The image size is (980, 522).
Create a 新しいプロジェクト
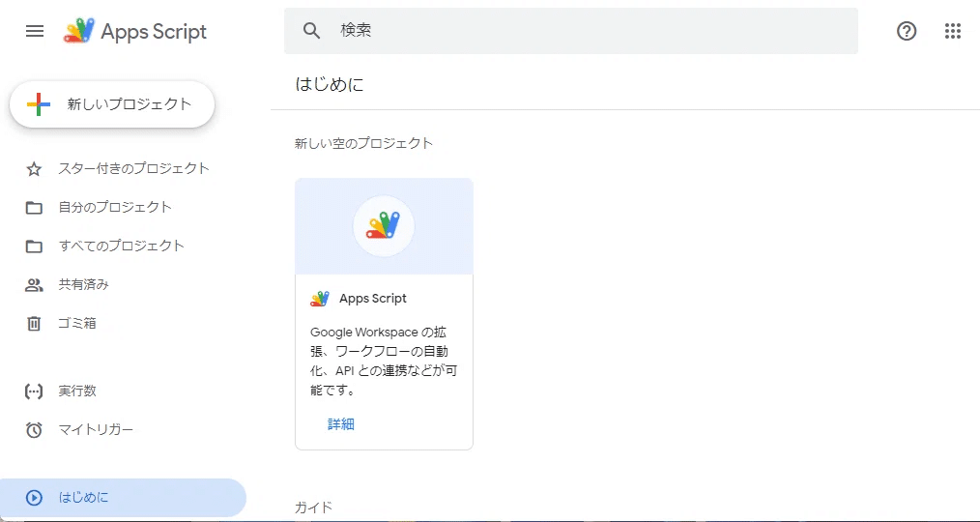[x=112, y=104]
